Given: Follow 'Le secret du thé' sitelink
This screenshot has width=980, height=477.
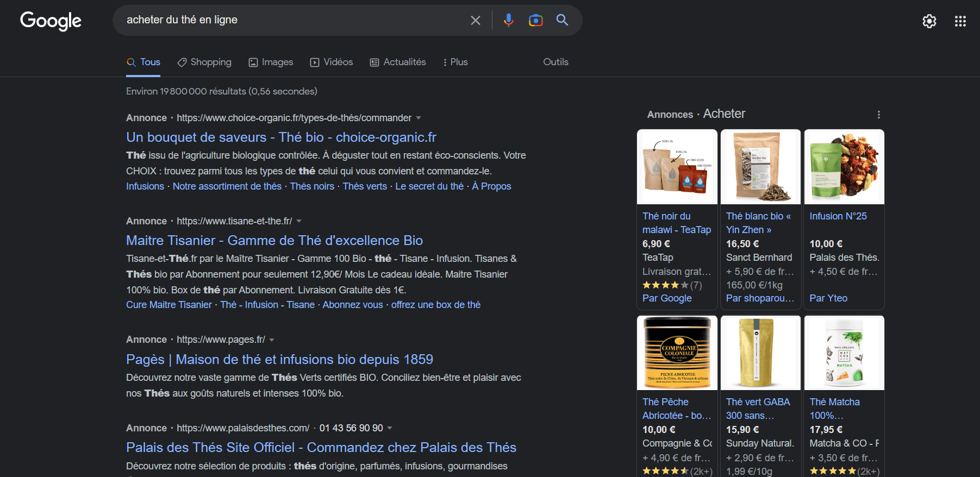Looking at the screenshot, I should click(429, 186).
